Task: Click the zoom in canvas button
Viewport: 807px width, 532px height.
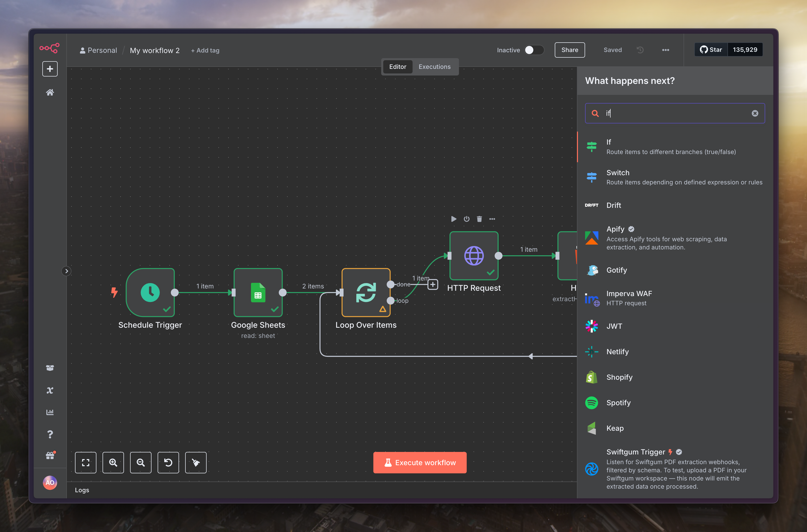Action: (113, 462)
